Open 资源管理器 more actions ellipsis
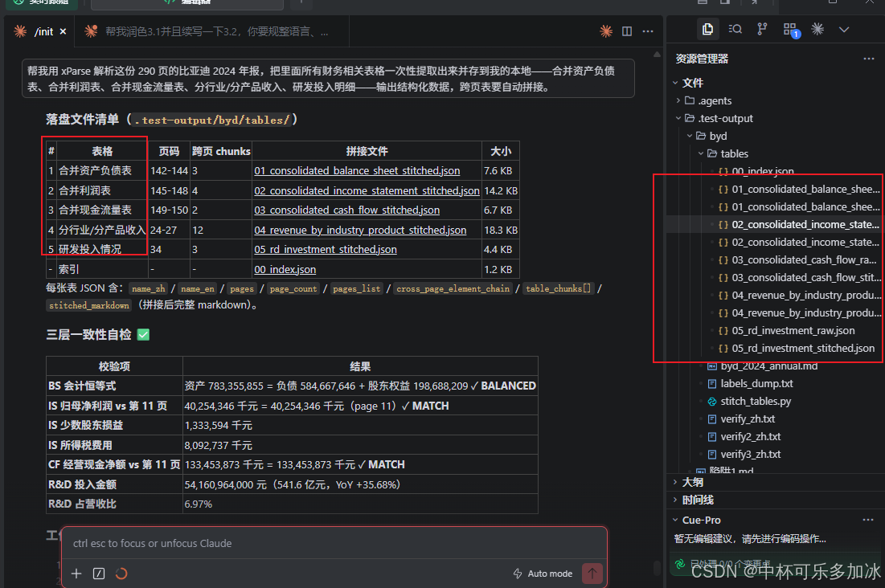The image size is (885, 588). pos(868,59)
